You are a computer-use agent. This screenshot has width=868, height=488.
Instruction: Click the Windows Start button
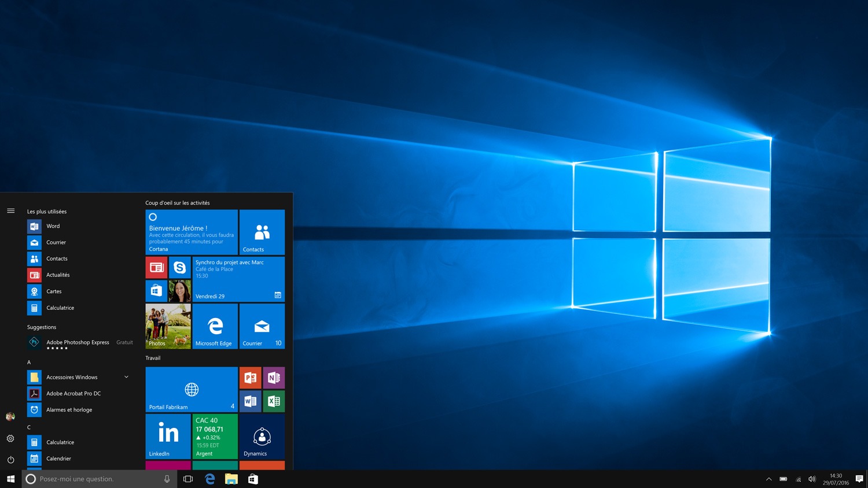tap(10, 479)
